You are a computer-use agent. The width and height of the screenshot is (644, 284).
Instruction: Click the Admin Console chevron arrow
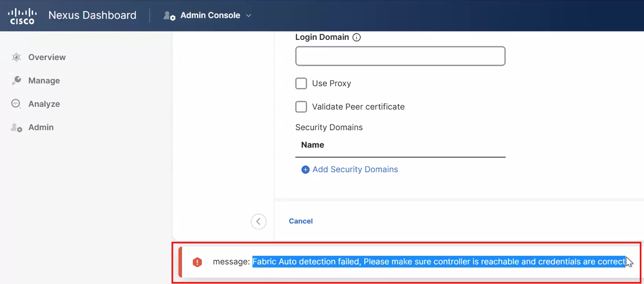(249, 16)
